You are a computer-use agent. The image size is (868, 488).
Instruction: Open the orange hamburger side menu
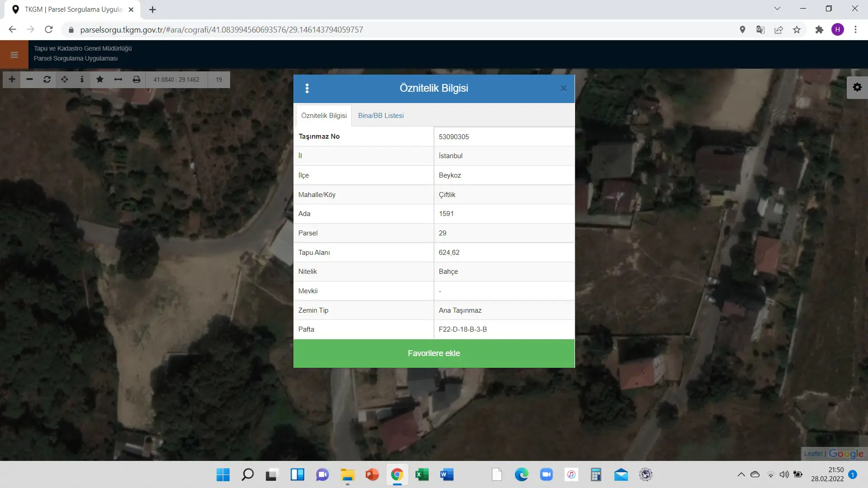14,55
